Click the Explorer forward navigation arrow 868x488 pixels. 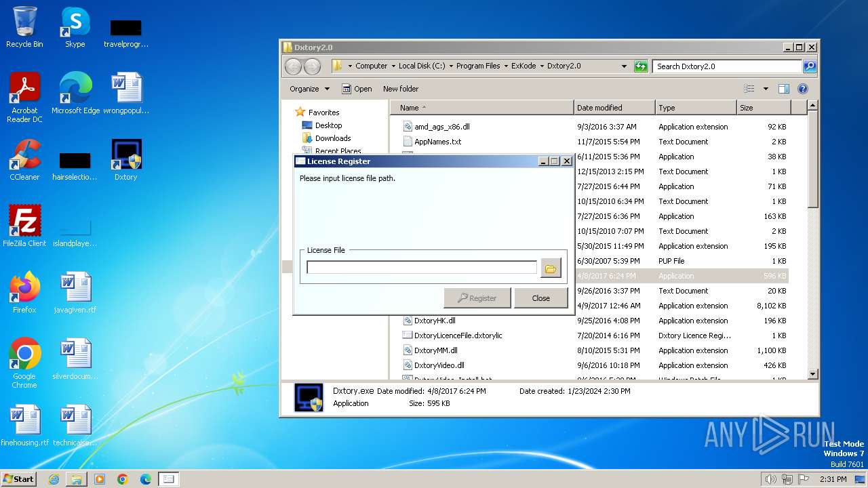(x=312, y=66)
